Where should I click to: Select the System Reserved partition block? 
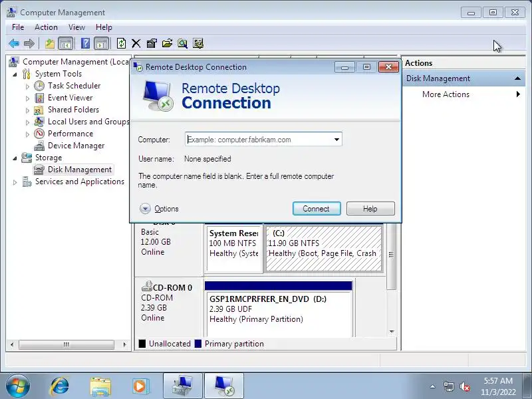[x=234, y=248]
